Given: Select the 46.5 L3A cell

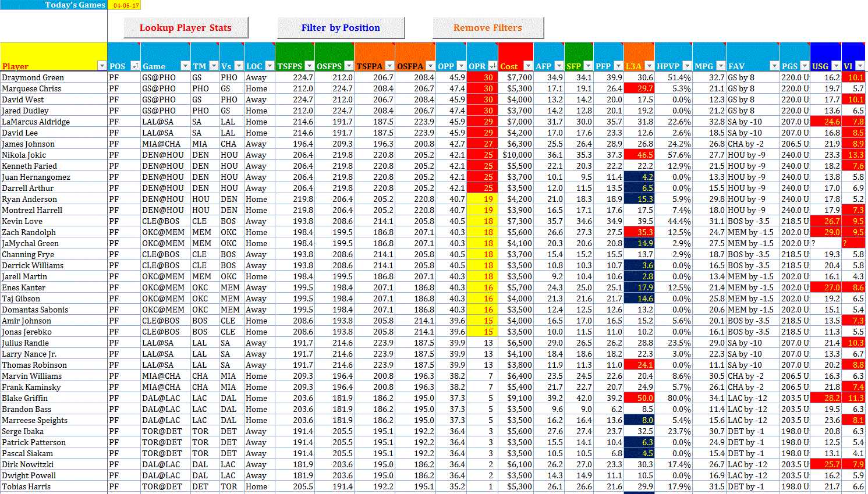Looking at the screenshot, I should coord(639,155).
